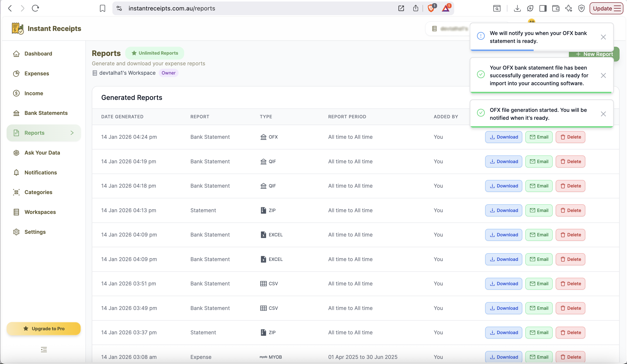Open VPN shield icon in toolbar

click(581, 8)
